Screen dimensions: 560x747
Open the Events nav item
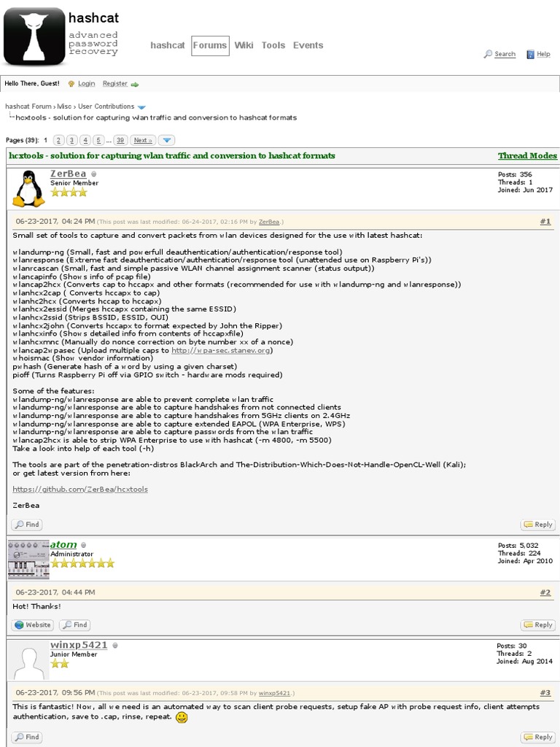(308, 45)
